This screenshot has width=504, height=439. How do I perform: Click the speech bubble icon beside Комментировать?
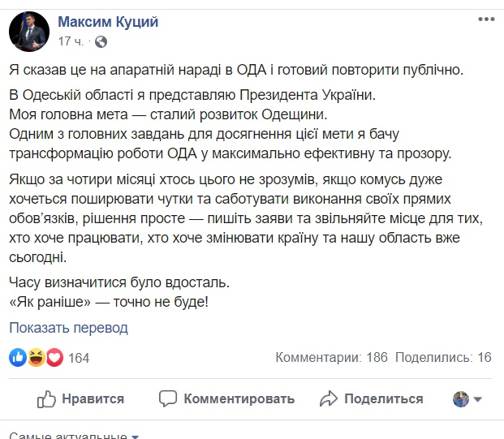pos(168,398)
